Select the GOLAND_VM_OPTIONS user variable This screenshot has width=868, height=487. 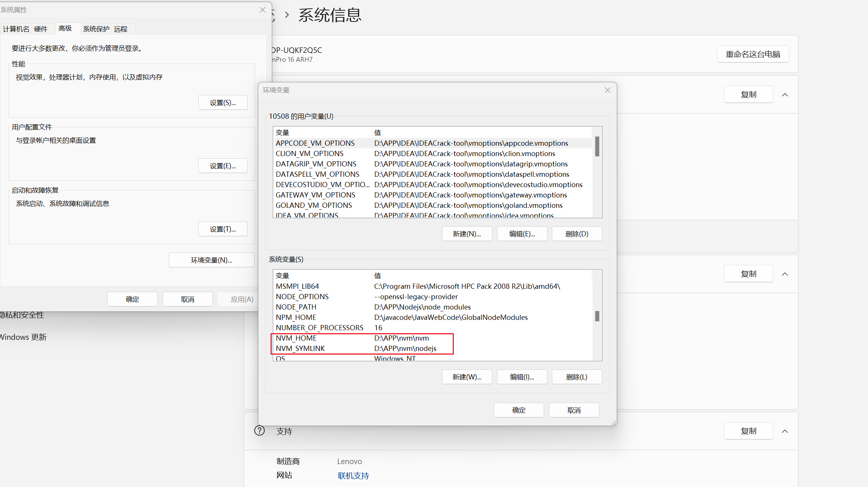[314, 205]
